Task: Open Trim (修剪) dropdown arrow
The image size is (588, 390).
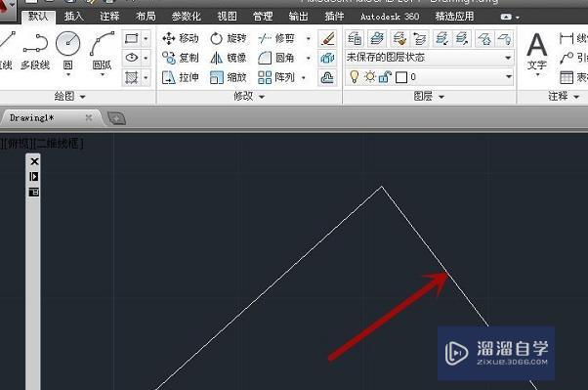Action: (x=309, y=38)
